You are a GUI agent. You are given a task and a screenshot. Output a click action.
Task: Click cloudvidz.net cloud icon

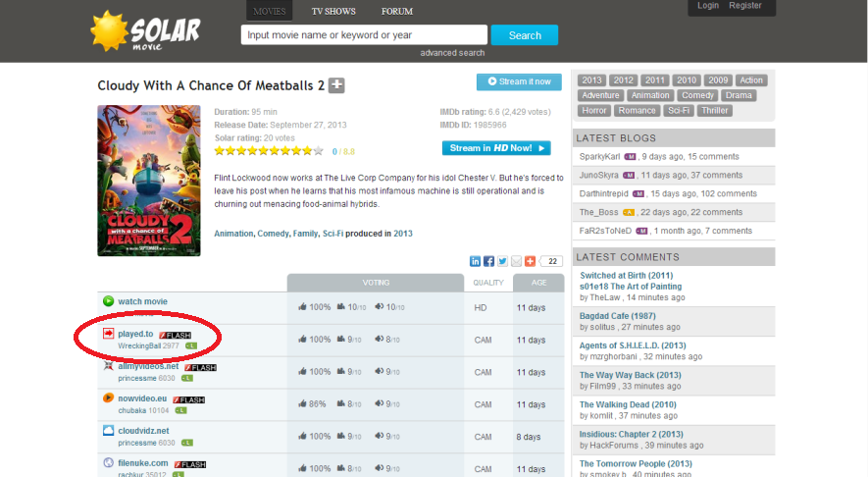[x=109, y=431]
